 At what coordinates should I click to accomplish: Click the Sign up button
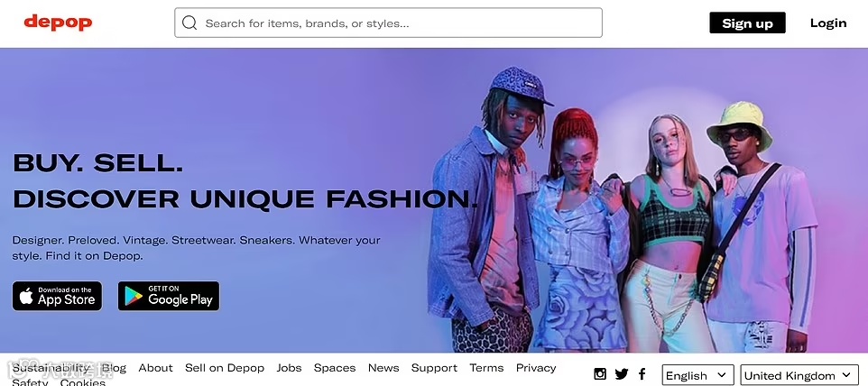click(747, 23)
